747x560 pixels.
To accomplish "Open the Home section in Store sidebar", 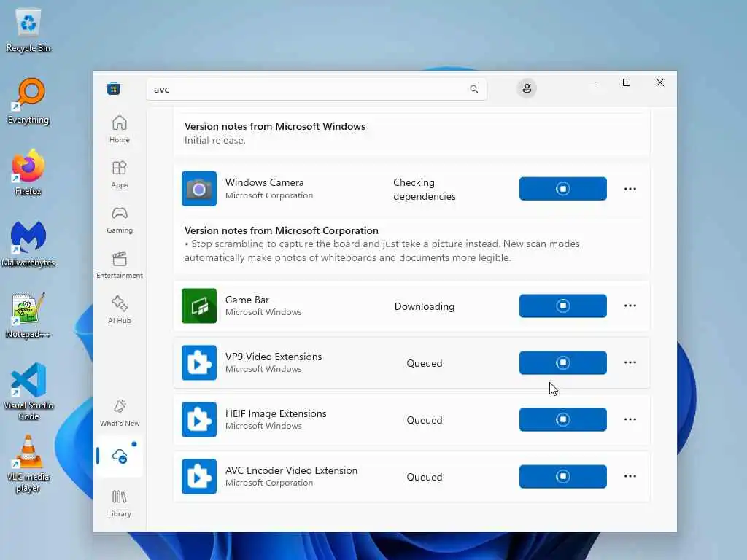I will click(x=120, y=129).
